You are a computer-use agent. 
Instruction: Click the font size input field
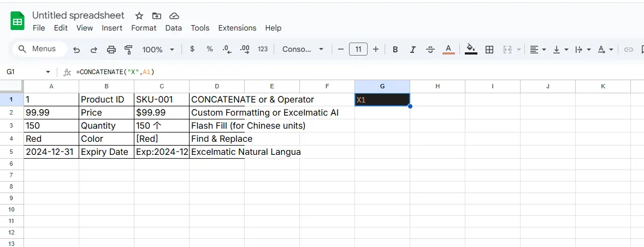pos(358,50)
